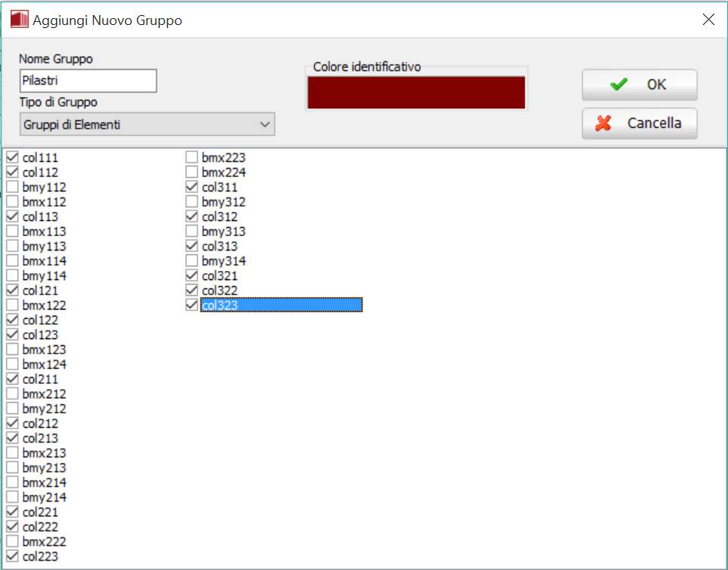This screenshot has height=570, width=728.
Task: Enable the bmy214 checkbox
Action: [13, 497]
